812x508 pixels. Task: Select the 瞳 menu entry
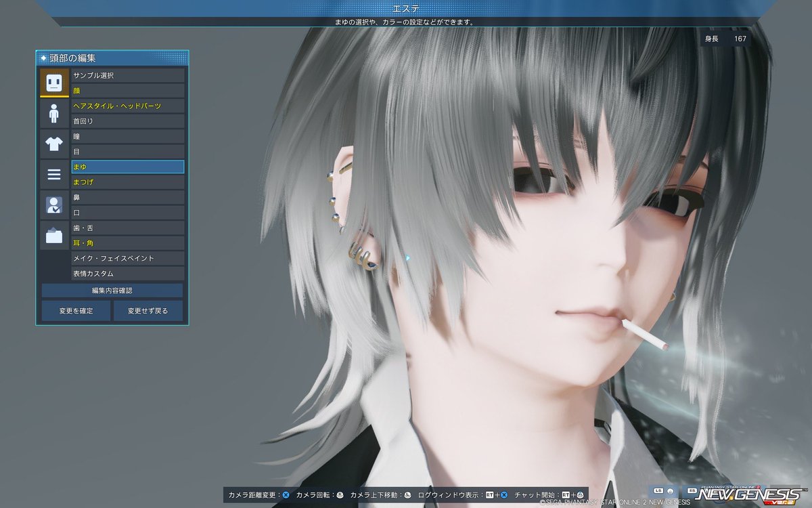coord(128,136)
